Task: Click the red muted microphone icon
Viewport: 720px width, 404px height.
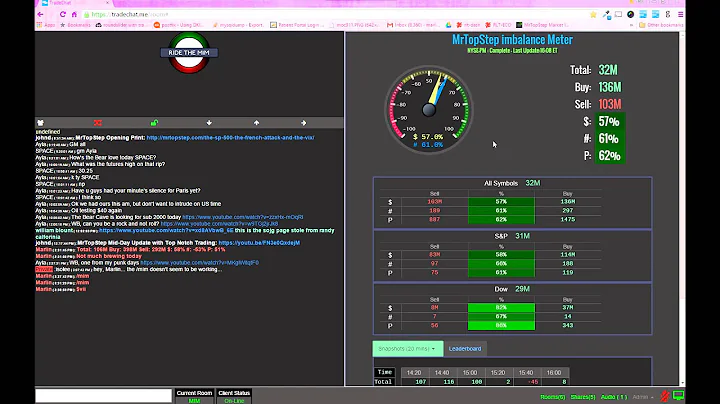Action: pos(664,396)
